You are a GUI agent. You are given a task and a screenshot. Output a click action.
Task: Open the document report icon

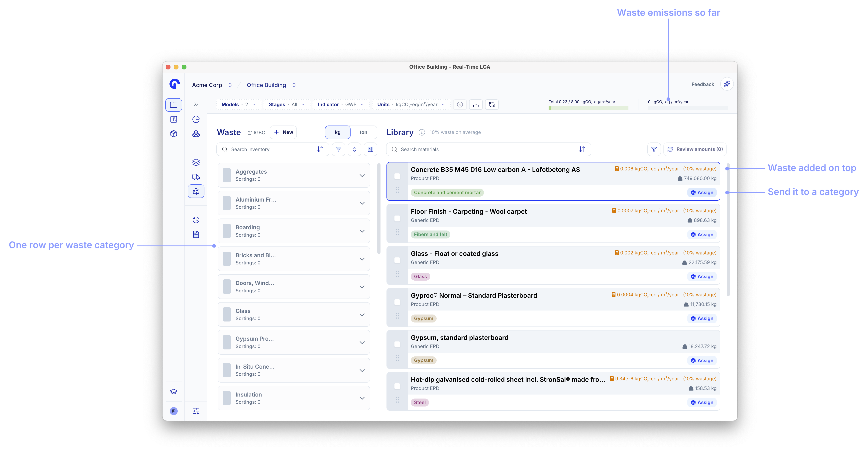pos(196,234)
